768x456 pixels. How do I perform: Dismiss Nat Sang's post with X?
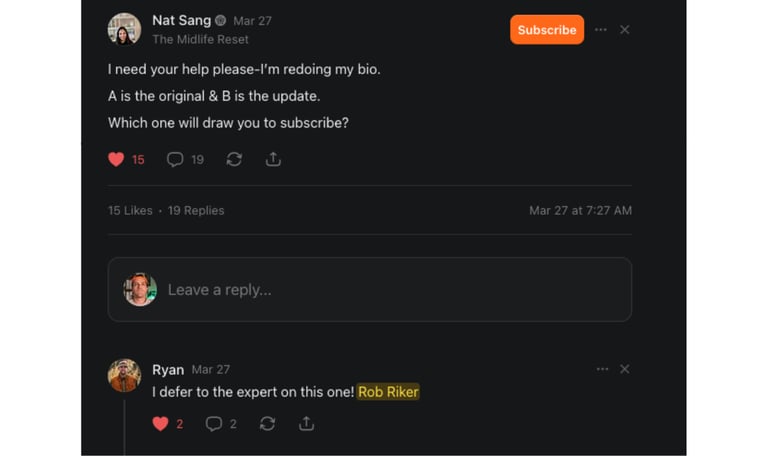click(x=625, y=30)
